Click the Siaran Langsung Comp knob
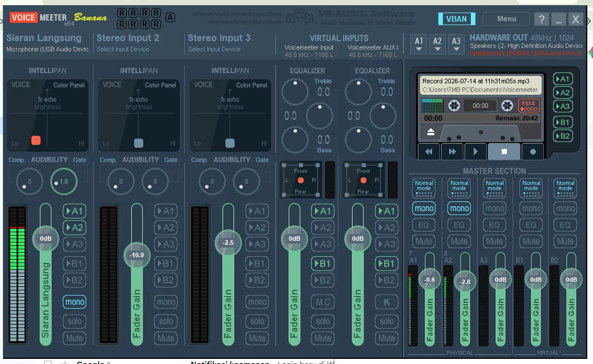Viewport: 593px width, 364px height. point(30,181)
